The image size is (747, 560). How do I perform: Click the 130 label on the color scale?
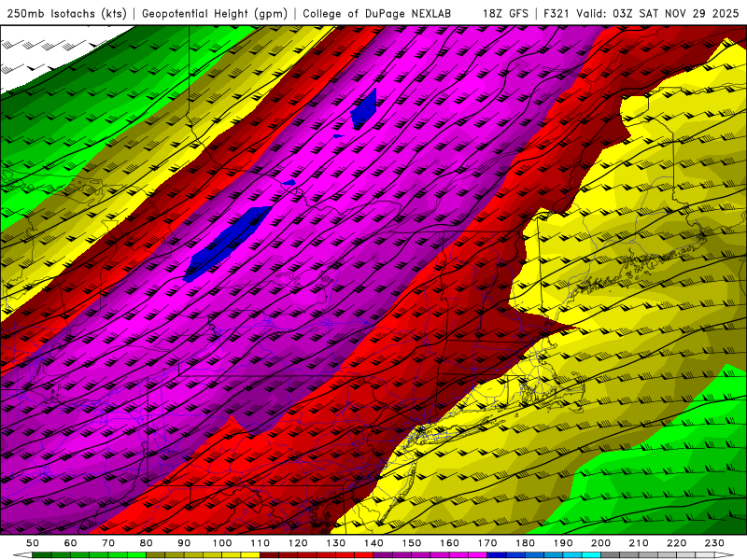336,543
